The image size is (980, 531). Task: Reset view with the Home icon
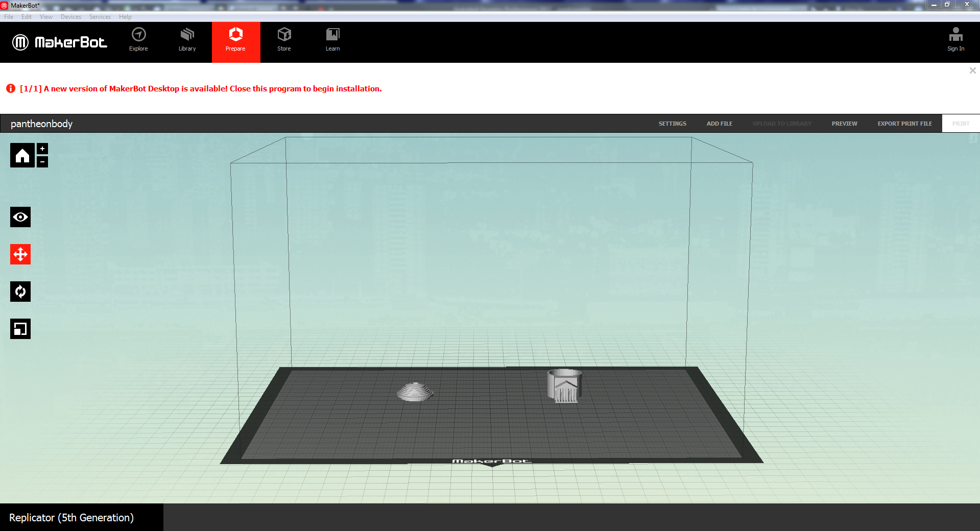(x=22, y=155)
